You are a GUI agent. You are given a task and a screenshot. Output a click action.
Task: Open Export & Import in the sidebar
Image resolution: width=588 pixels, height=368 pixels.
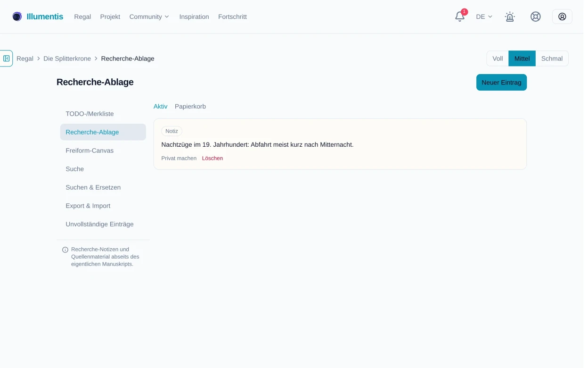click(104, 206)
